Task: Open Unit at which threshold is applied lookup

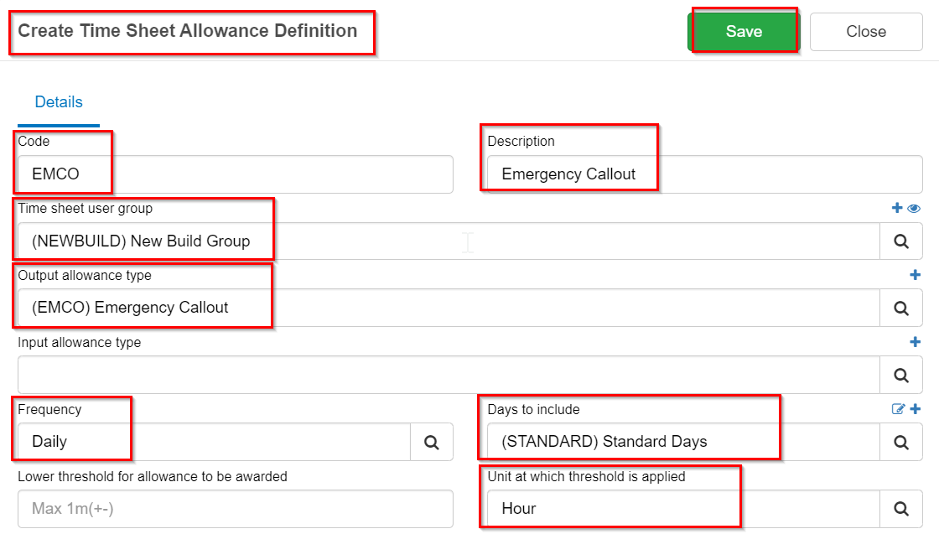Action: (901, 509)
